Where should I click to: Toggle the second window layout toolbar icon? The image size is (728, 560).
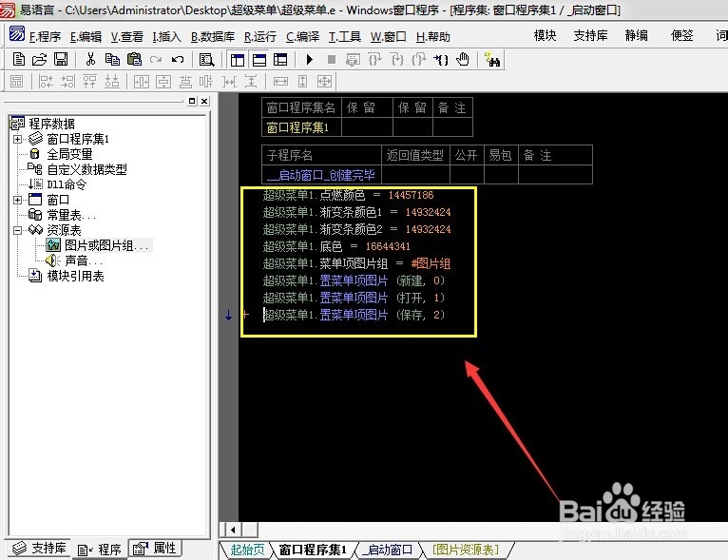pos(259,60)
